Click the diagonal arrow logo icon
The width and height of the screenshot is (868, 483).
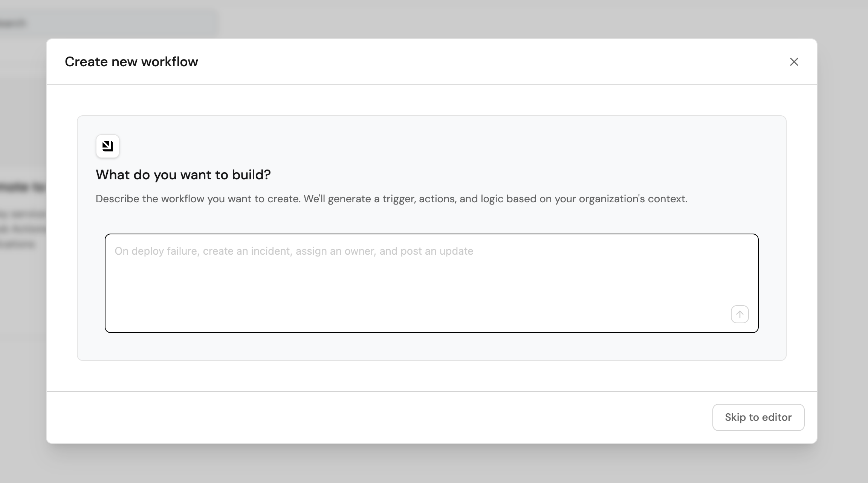coord(108,146)
